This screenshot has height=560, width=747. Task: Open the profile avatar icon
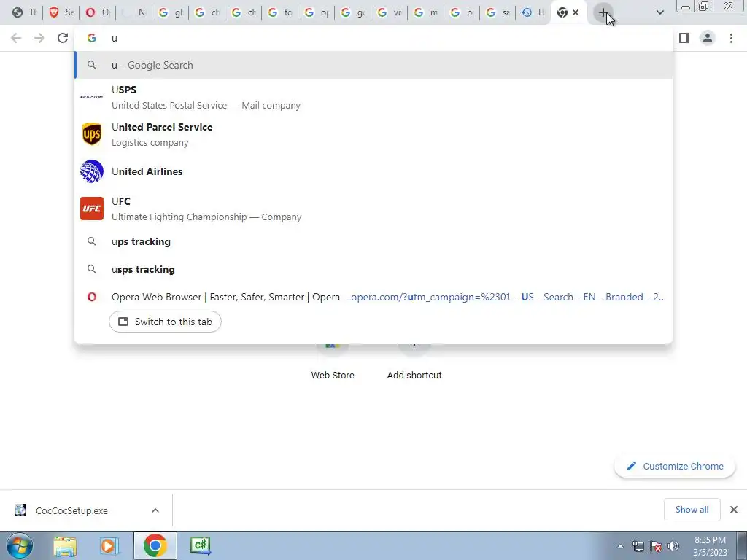pyautogui.click(x=708, y=38)
